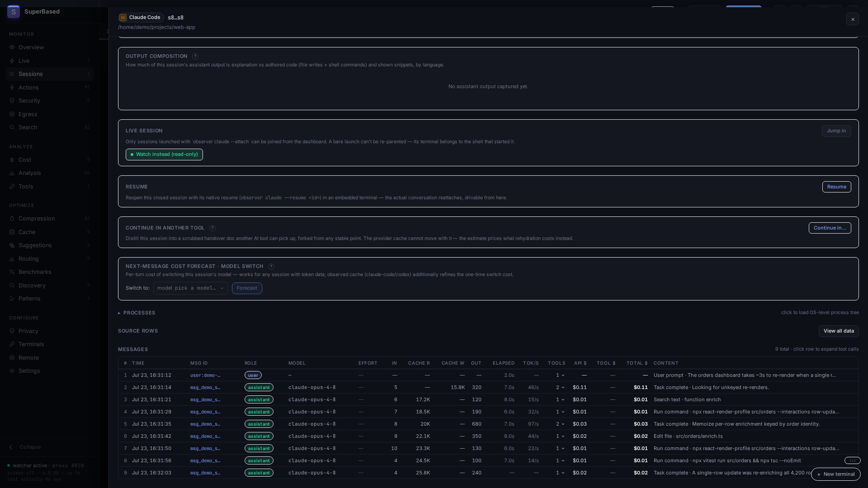Click the Discovery icon in sidebar
868x488 pixels.
pos(12,286)
